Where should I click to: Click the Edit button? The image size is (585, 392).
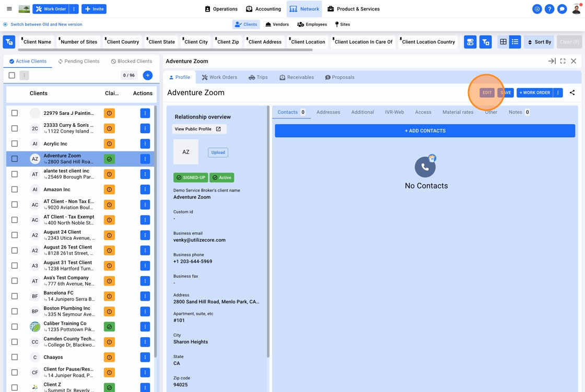(487, 92)
